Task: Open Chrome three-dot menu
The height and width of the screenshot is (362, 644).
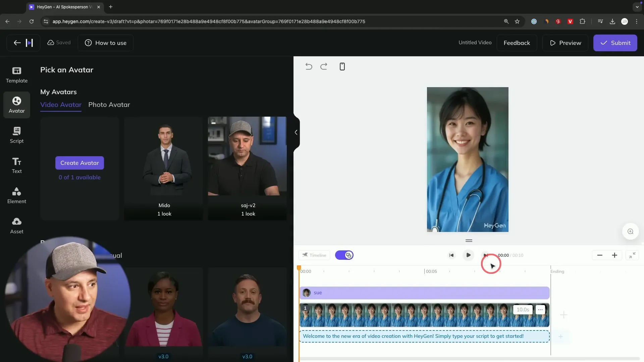Action: coord(637,21)
